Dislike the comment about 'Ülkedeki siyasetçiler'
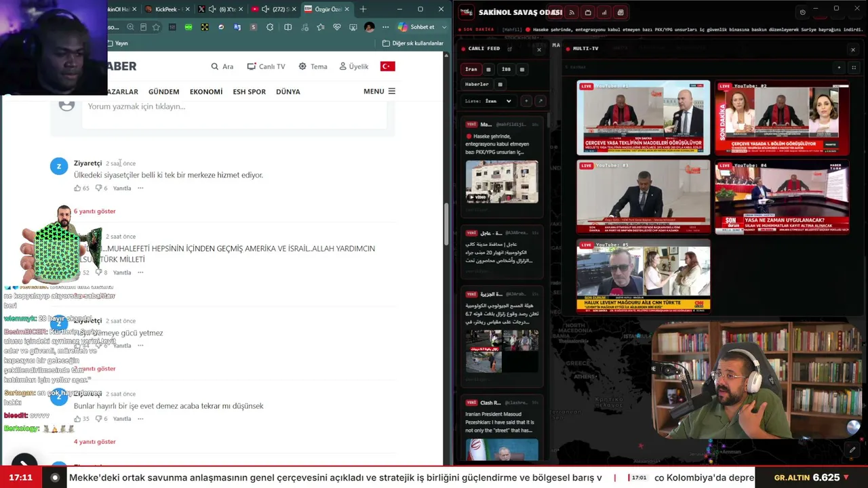This screenshot has height=488, width=868. [x=98, y=188]
